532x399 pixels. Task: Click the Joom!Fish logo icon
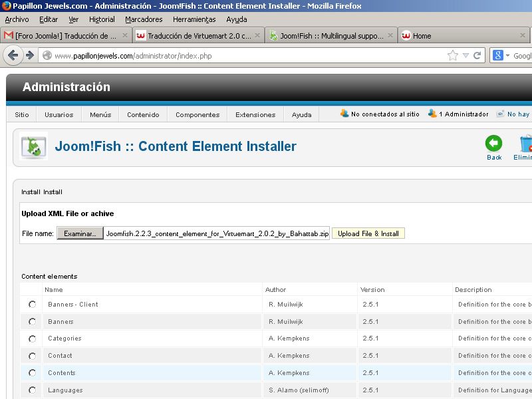point(33,146)
